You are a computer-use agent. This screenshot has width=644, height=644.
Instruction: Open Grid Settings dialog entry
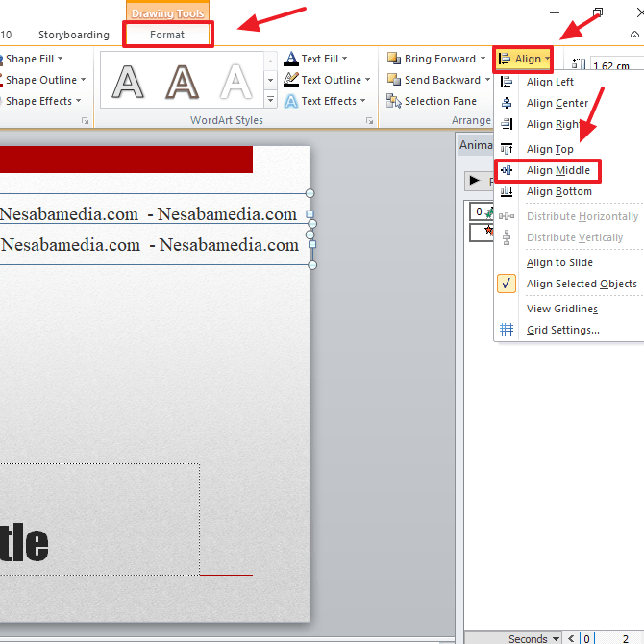563,330
